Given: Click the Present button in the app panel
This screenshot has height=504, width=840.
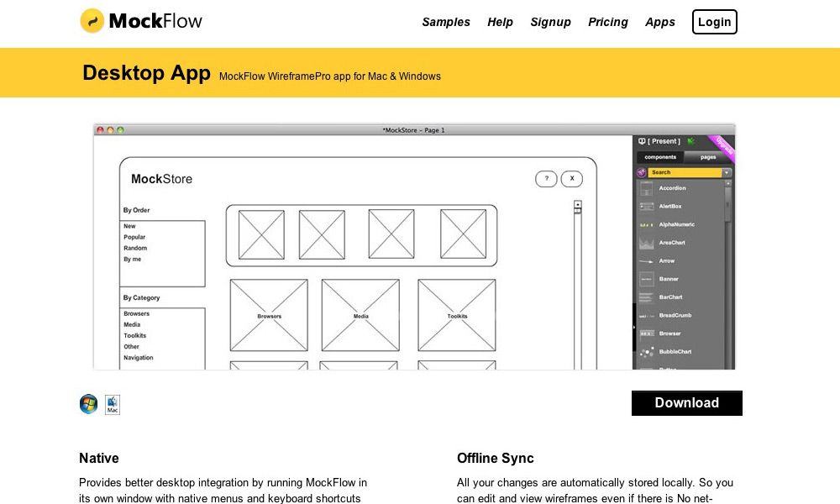Looking at the screenshot, I should (x=659, y=141).
